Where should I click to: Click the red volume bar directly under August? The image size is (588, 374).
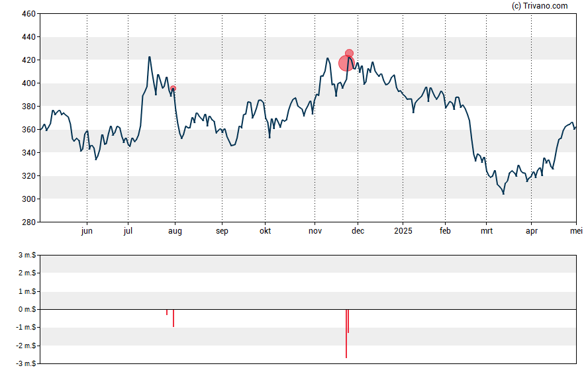(173, 318)
